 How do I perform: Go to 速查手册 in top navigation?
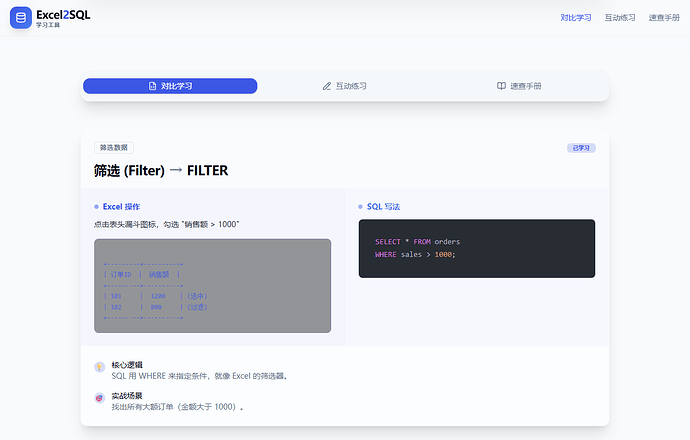[x=664, y=18]
